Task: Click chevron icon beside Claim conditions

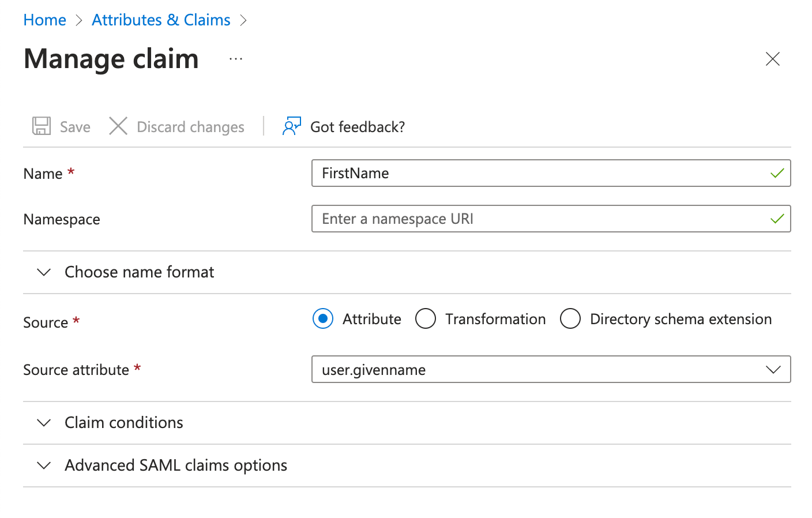Action: 44,423
